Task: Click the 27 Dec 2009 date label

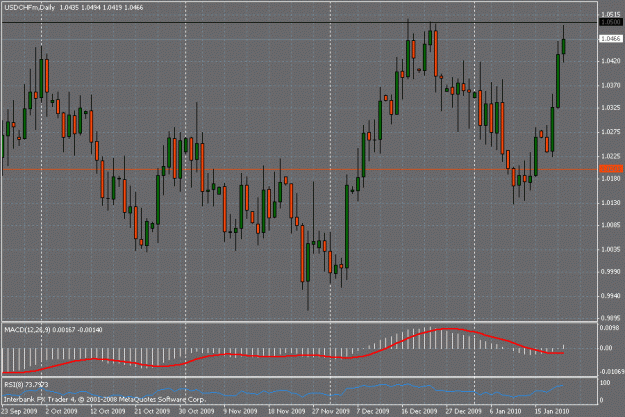Action: (464, 411)
